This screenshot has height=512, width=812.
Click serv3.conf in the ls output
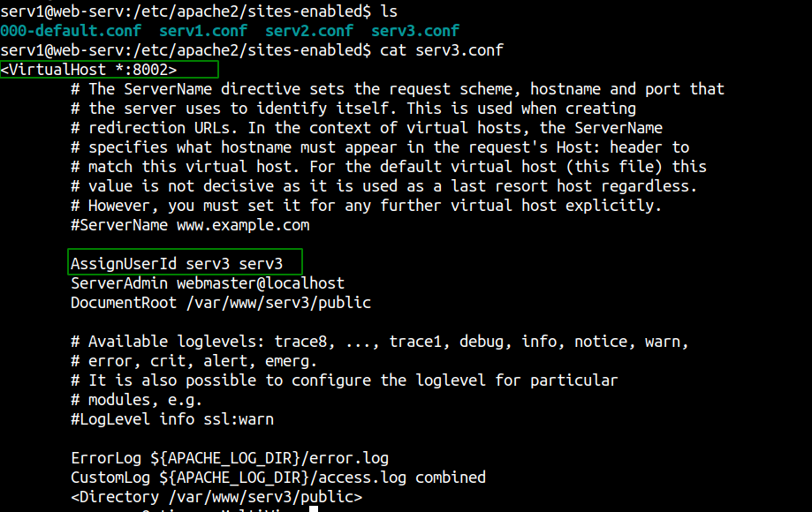(x=415, y=31)
